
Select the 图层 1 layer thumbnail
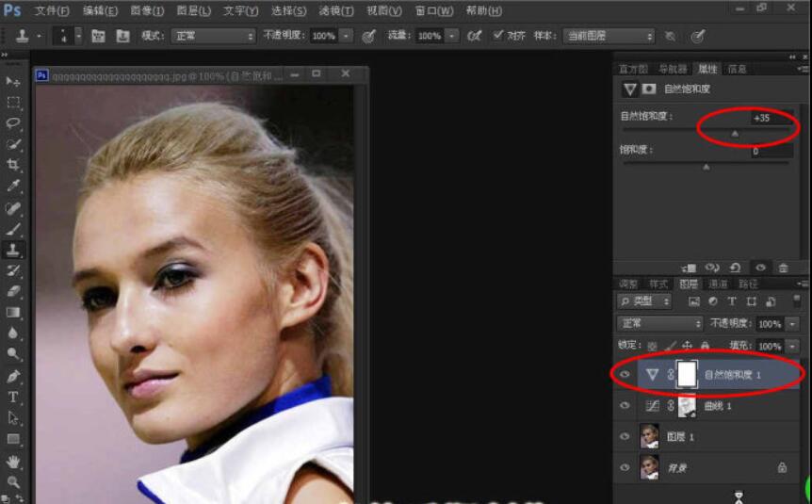tap(649, 436)
